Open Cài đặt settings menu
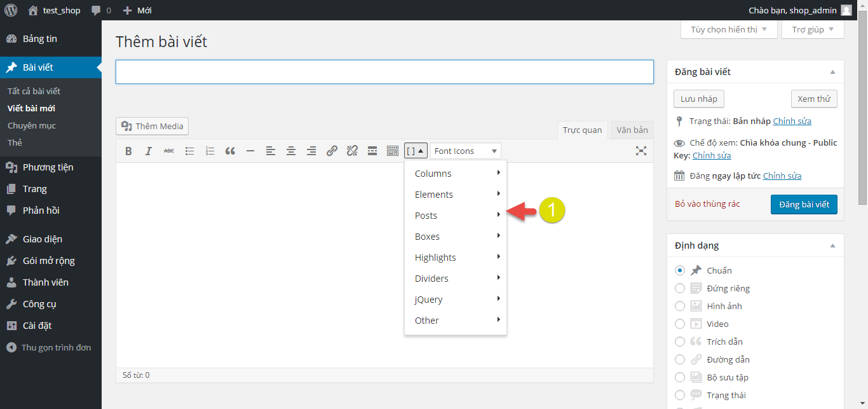 [51, 326]
